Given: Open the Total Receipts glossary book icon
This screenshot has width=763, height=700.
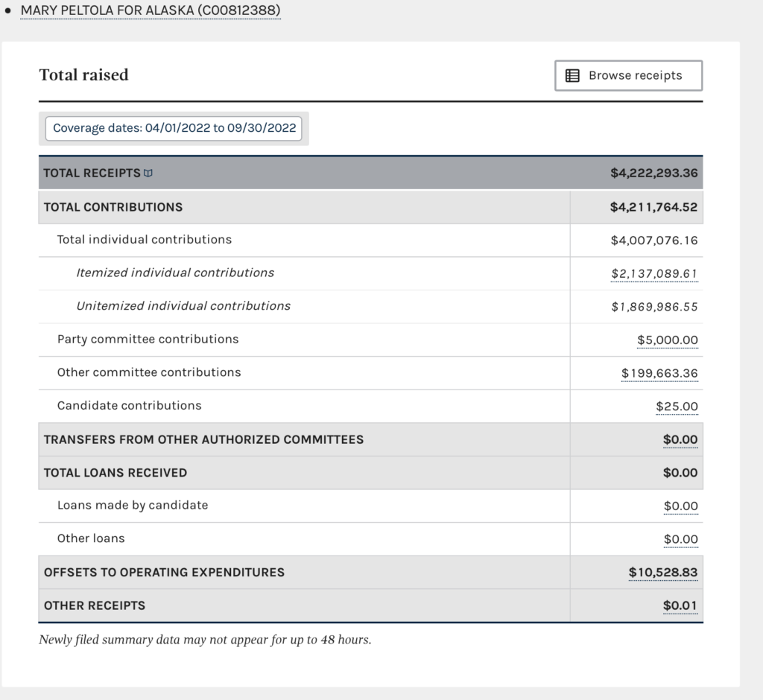Looking at the screenshot, I should 148,174.
